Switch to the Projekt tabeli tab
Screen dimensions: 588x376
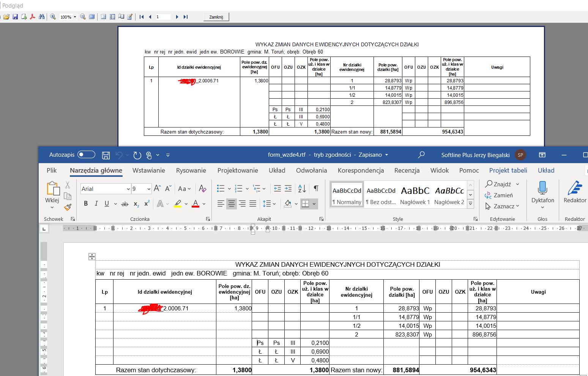pos(508,170)
